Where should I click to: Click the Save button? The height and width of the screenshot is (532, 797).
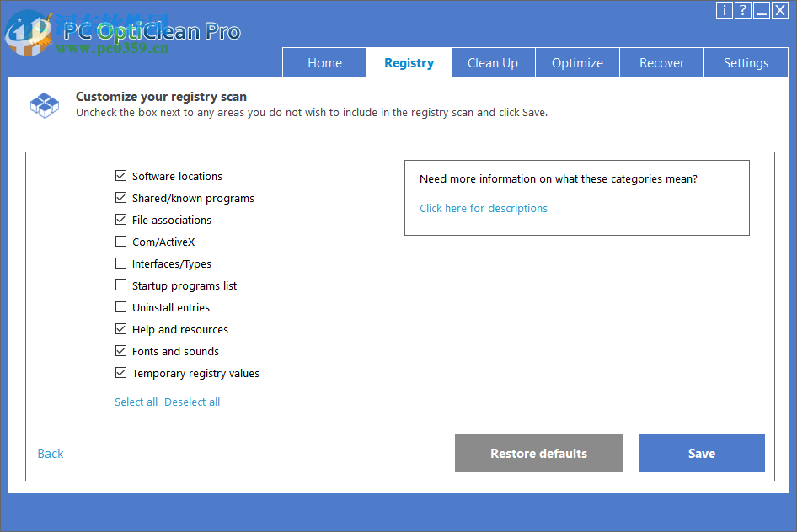[x=701, y=453]
